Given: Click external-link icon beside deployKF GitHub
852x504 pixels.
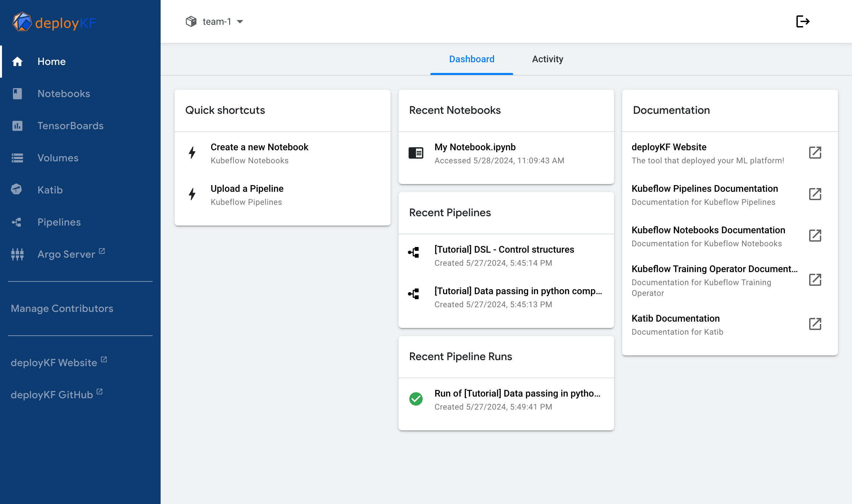Looking at the screenshot, I should (x=99, y=392).
